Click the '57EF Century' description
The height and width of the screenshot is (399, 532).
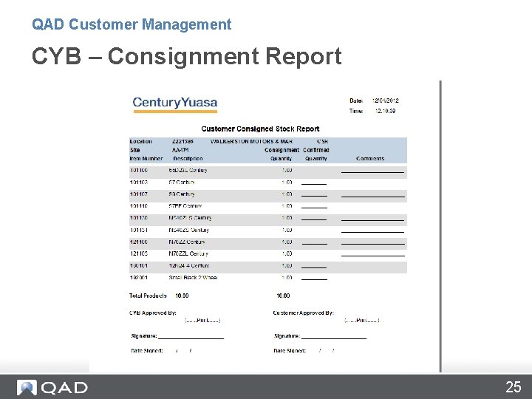pos(185,206)
